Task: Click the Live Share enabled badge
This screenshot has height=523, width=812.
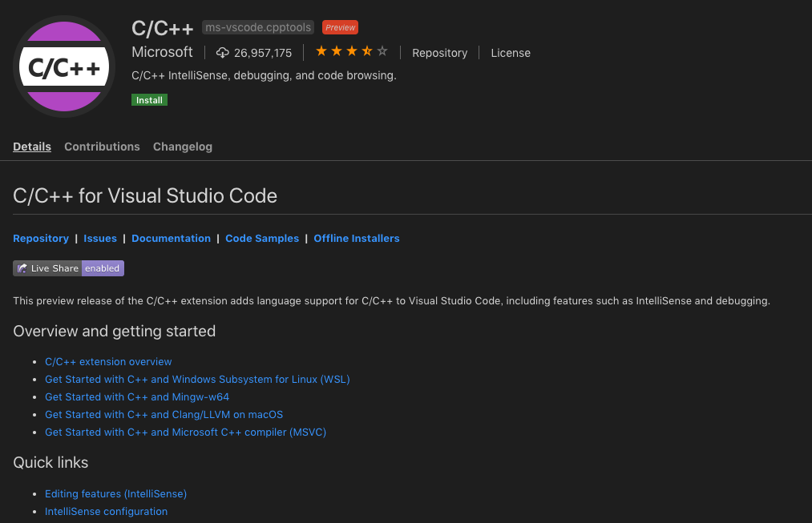Action: pyautogui.click(x=68, y=268)
